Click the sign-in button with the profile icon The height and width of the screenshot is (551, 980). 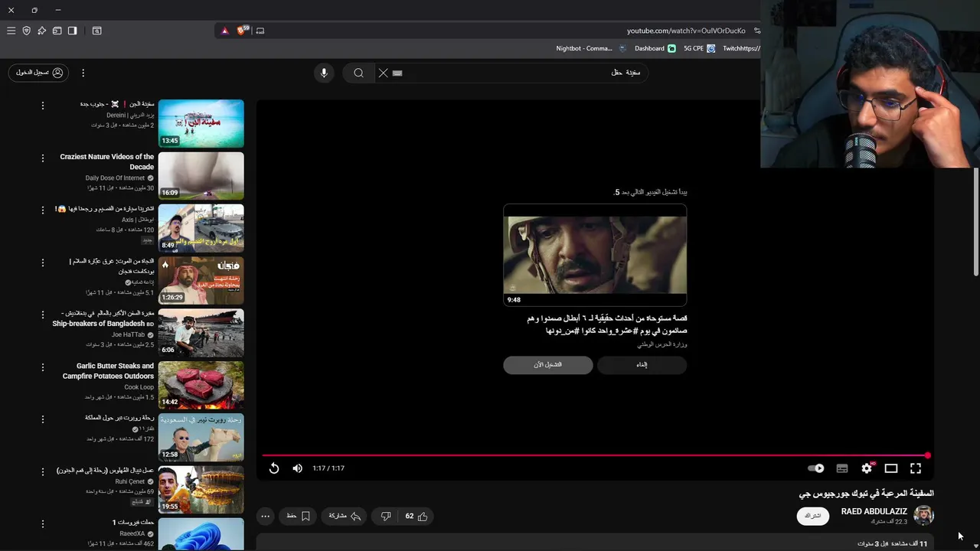(x=38, y=73)
